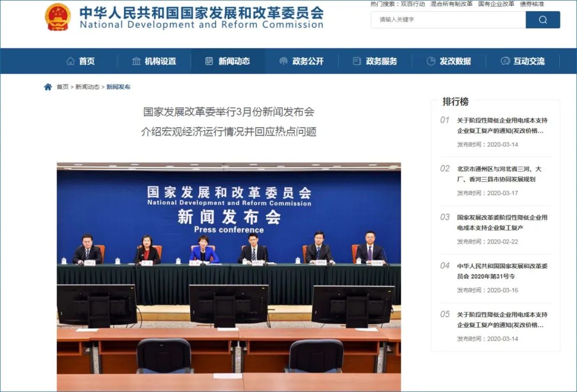The width and height of the screenshot is (577, 392).
Task: Click the pie chart icon beside 发改数据
Action: [x=431, y=61]
